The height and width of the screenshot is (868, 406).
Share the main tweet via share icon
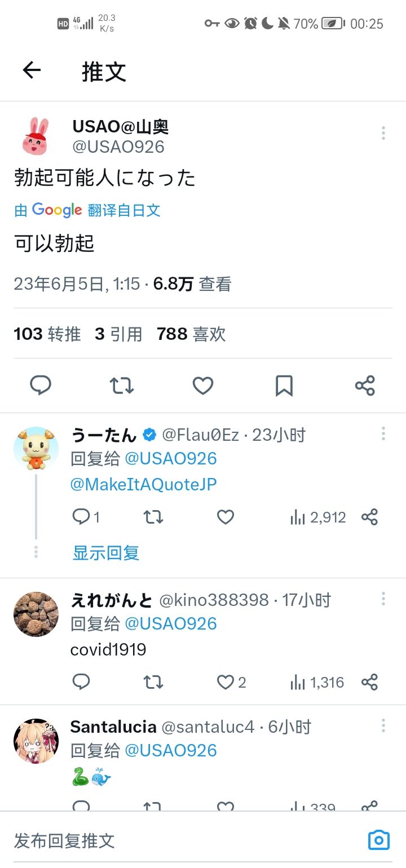click(x=365, y=386)
